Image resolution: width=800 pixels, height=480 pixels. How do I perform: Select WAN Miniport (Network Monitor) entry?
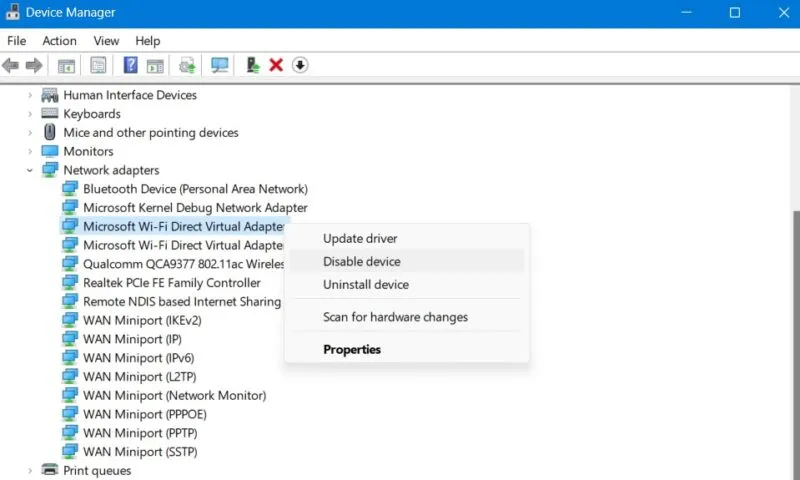click(x=174, y=396)
